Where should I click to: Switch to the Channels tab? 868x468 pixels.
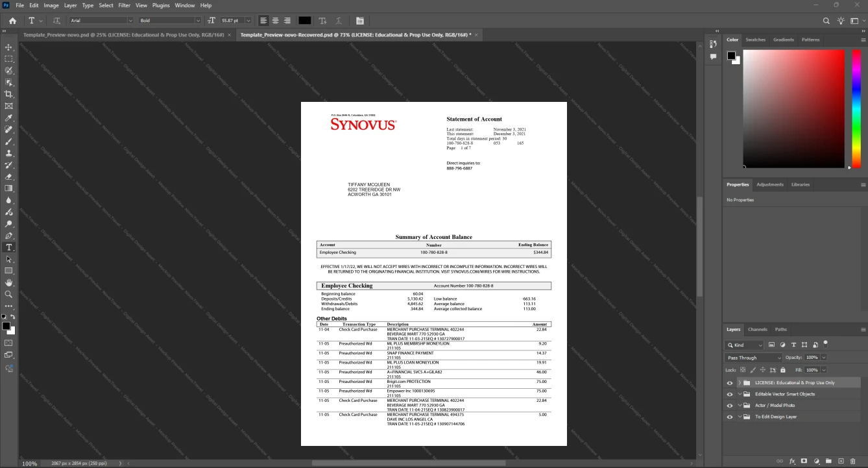pos(757,329)
